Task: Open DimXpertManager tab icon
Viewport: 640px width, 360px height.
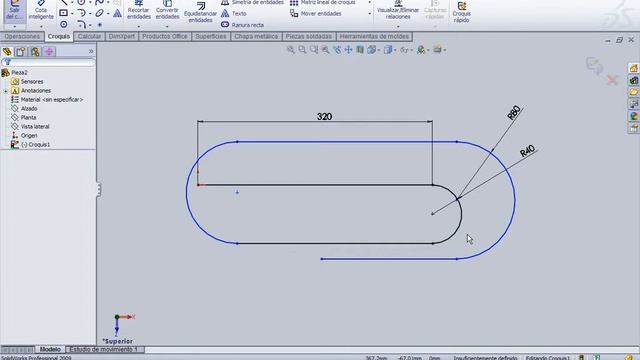Action: (x=49, y=51)
